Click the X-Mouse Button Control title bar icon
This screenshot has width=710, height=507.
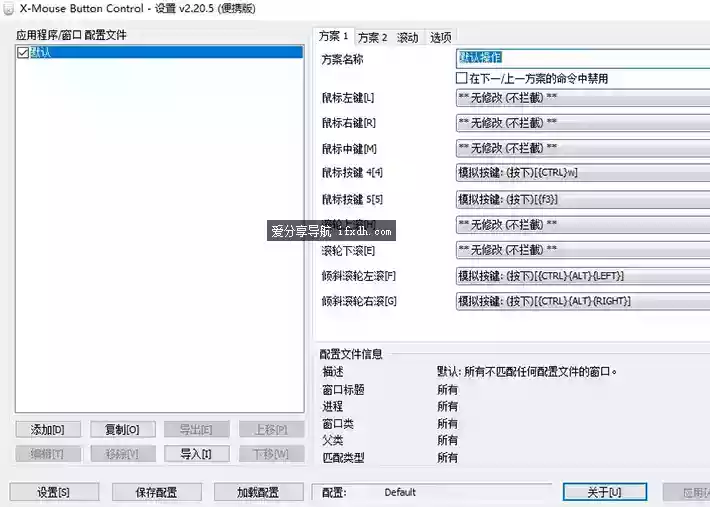click(9, 9)
